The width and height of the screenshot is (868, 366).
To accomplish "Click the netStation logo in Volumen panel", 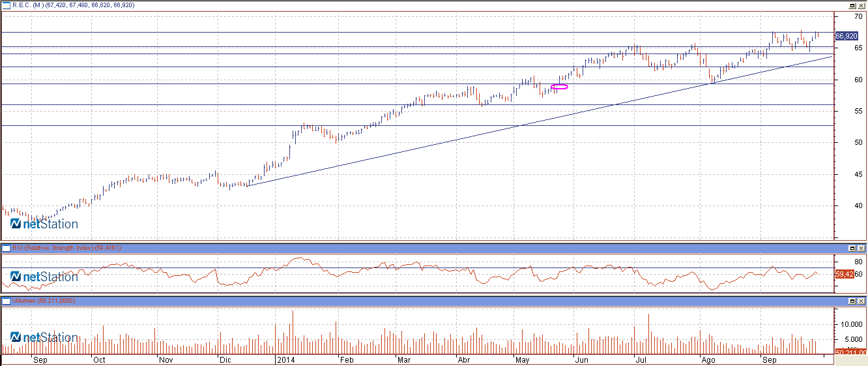I will tap(44, 337).
